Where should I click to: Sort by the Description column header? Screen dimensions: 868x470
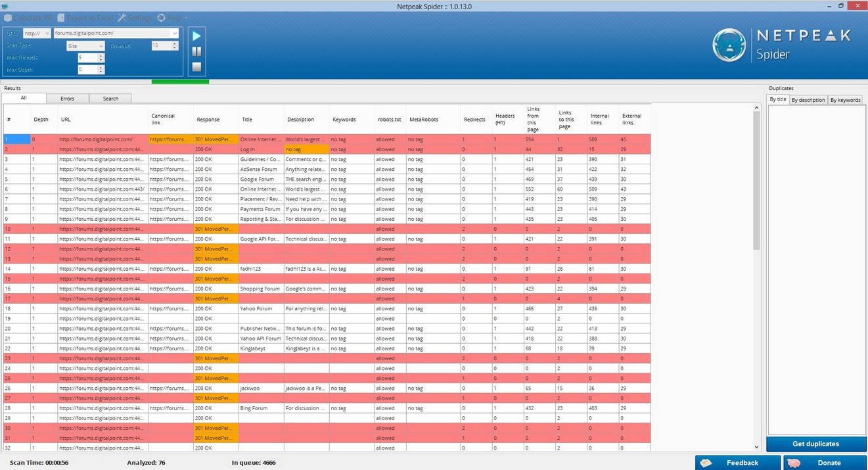point(306,120)
